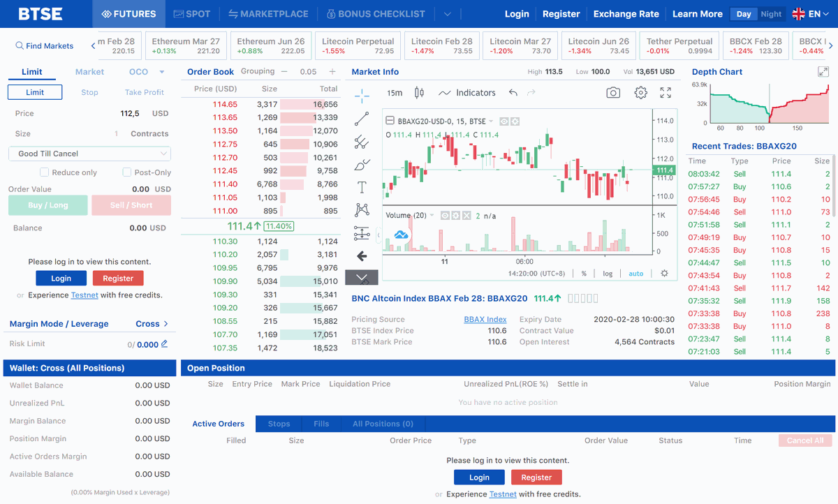Toggle log scale on chart
Viewport: 838px width, 504px height.
pyautogui.click(x=608, y=274)
